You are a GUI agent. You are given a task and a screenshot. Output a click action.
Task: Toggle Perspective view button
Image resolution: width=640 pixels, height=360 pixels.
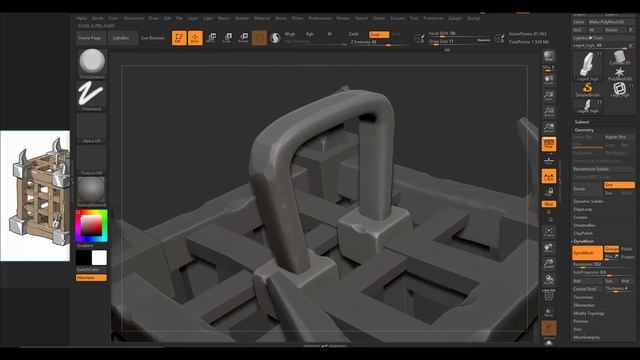pos(549,144)
